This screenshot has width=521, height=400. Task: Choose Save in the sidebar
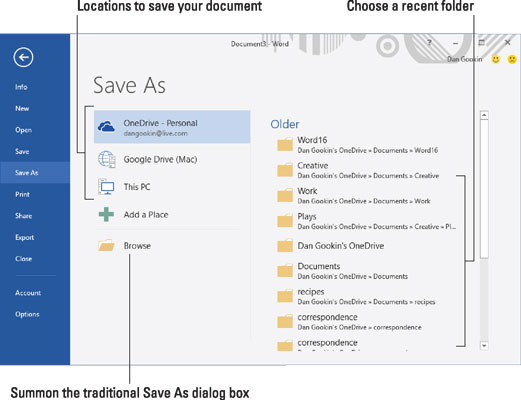tap(22, 151)
